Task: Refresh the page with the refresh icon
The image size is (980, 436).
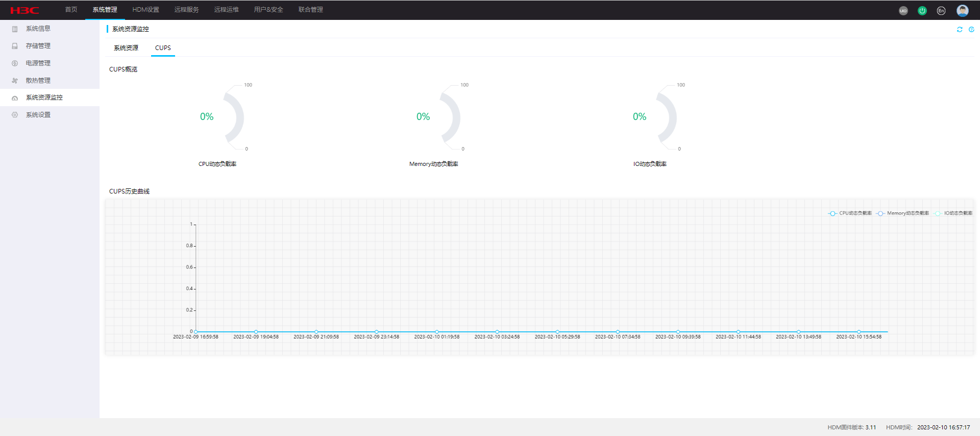Action: coord(960,30)
